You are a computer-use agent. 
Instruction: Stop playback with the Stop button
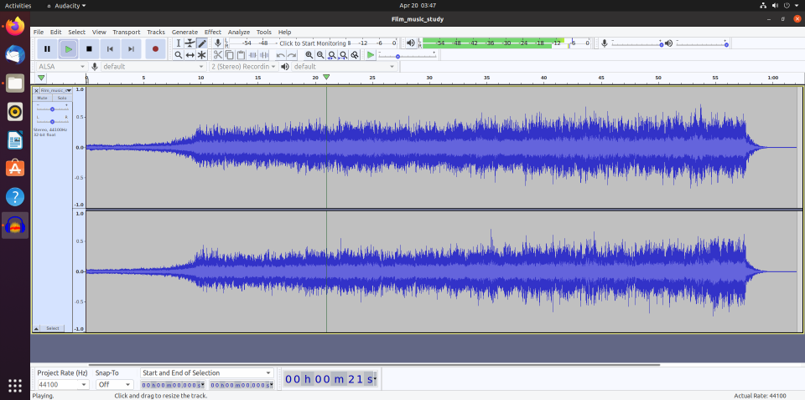(x=89, y=48)
